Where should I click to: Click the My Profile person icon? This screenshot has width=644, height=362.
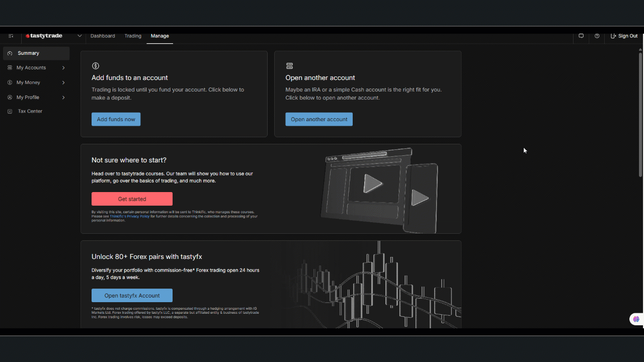[x=10, y=98]
